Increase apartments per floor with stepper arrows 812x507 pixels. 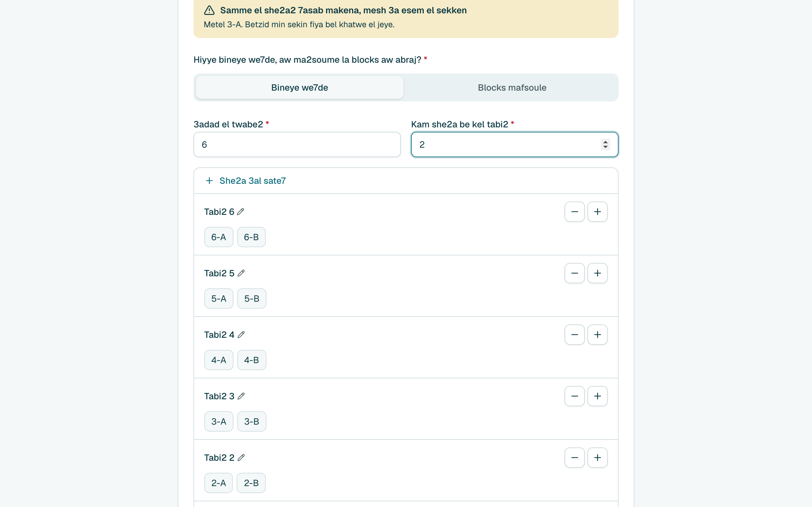[605, 142]
